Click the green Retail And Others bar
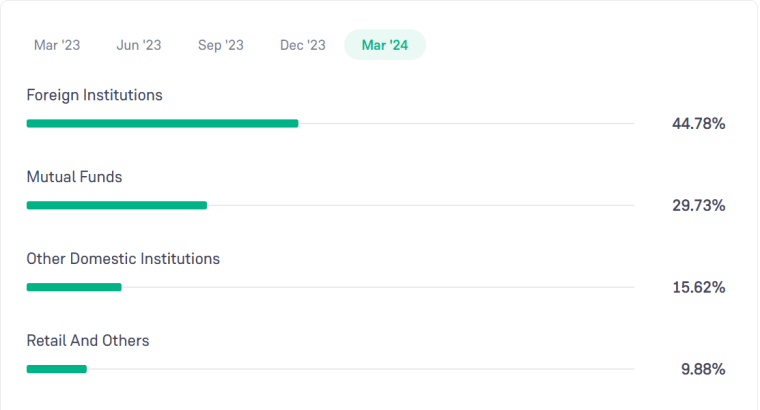The image size is (760, 410). point(57,369)
